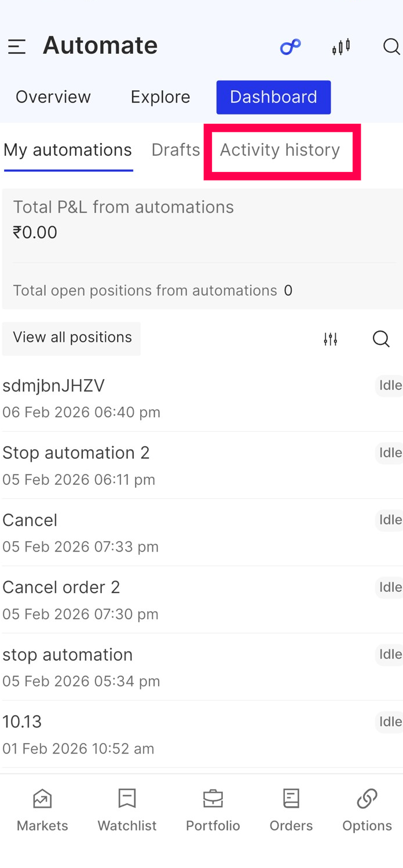Open the hamburger menu icon

click(17, 46)
